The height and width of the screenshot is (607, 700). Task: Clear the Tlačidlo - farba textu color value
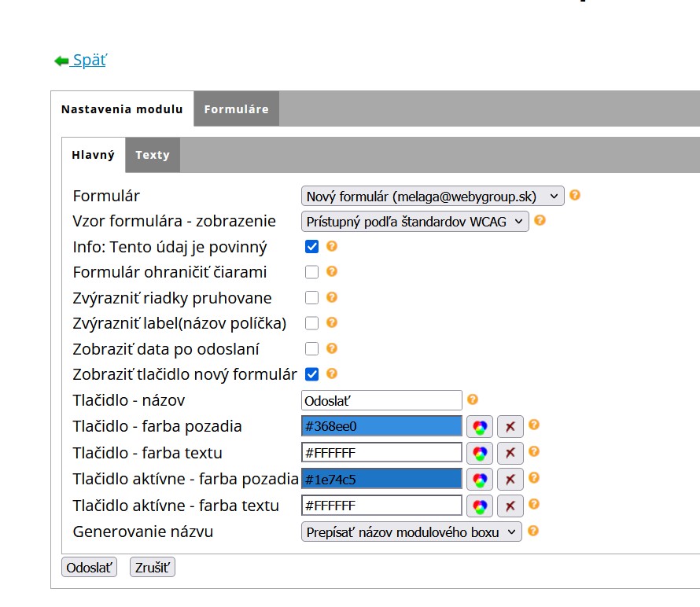[x=510, y=453]
